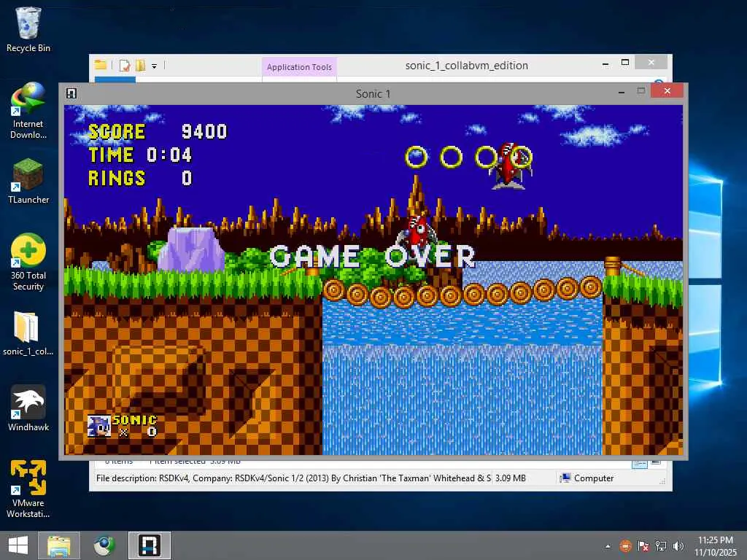Click the File description text in status bar

coord(293,478)
